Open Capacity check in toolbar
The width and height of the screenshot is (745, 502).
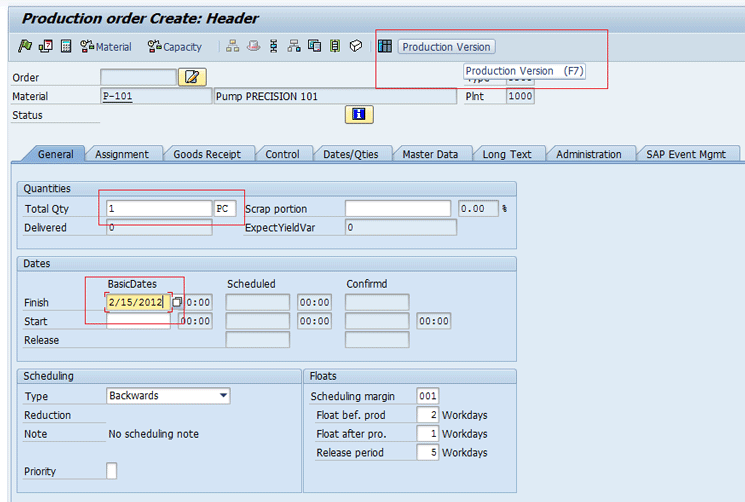coord(174,46)
